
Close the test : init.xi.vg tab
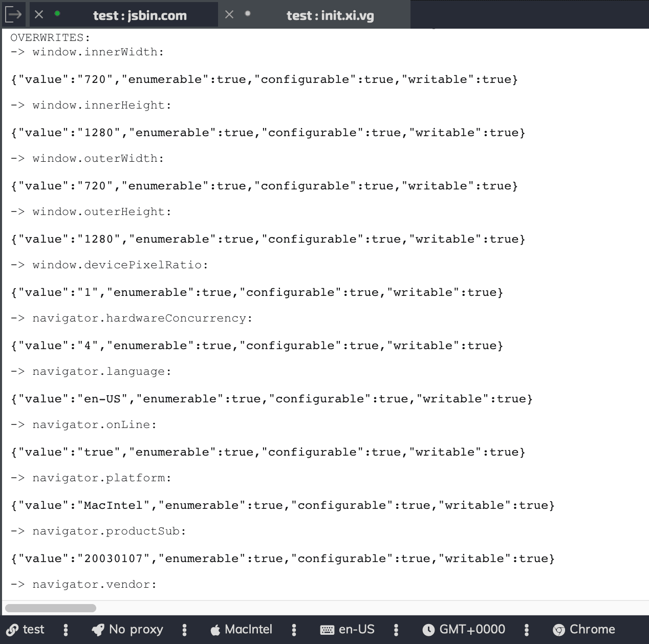[229, 15]
